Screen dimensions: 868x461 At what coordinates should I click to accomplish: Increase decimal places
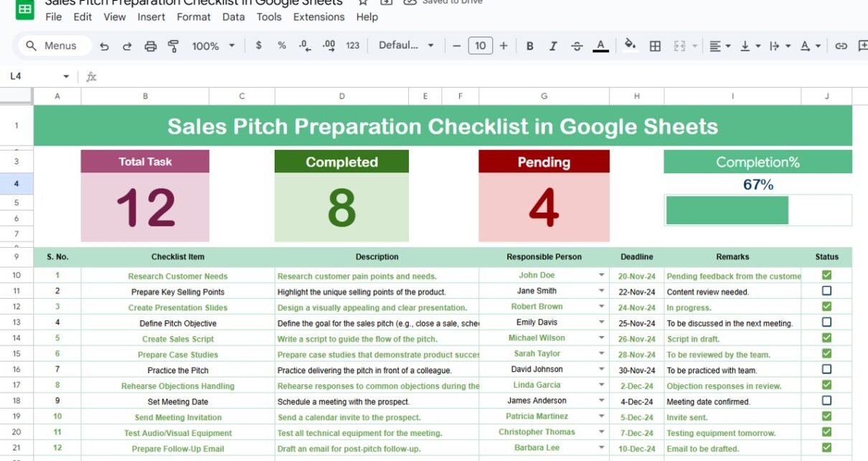(329, 45)
